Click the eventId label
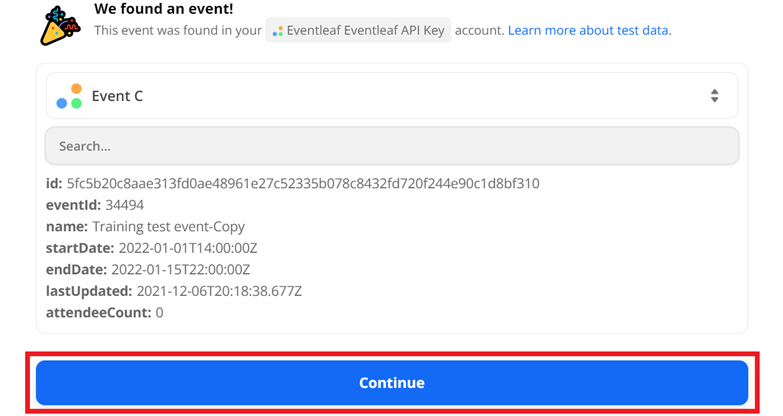This screenshot has width=783, height=416. 73,205
